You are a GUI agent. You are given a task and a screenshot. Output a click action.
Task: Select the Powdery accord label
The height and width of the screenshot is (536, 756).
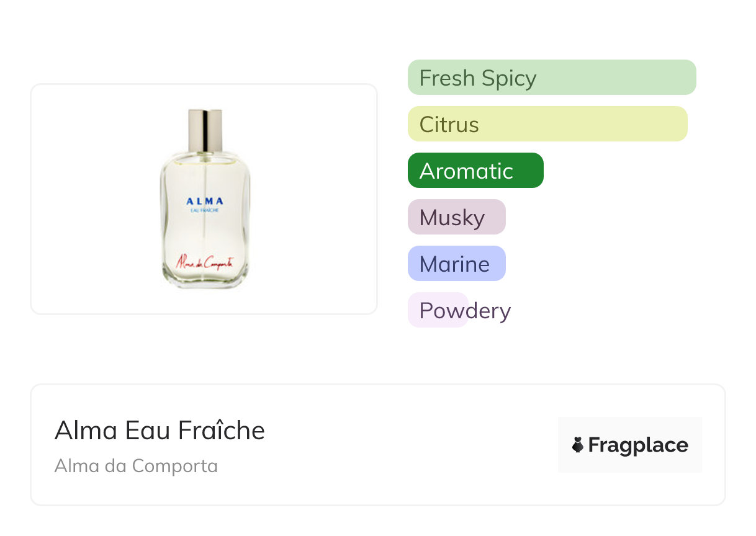point(465,310)
